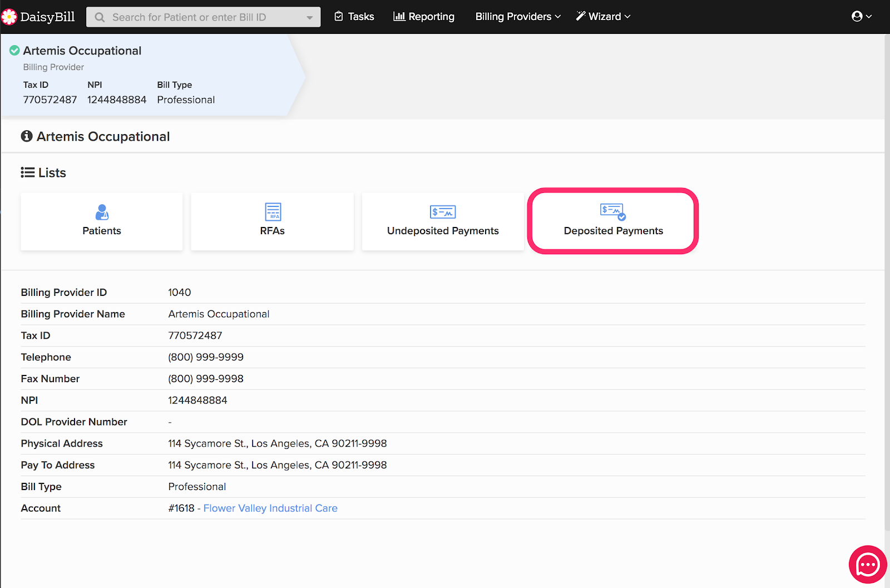Viewport: 890px width, 588px height.
Task: Select Tax ID value 770572487 in table
Action: (195, 335)
